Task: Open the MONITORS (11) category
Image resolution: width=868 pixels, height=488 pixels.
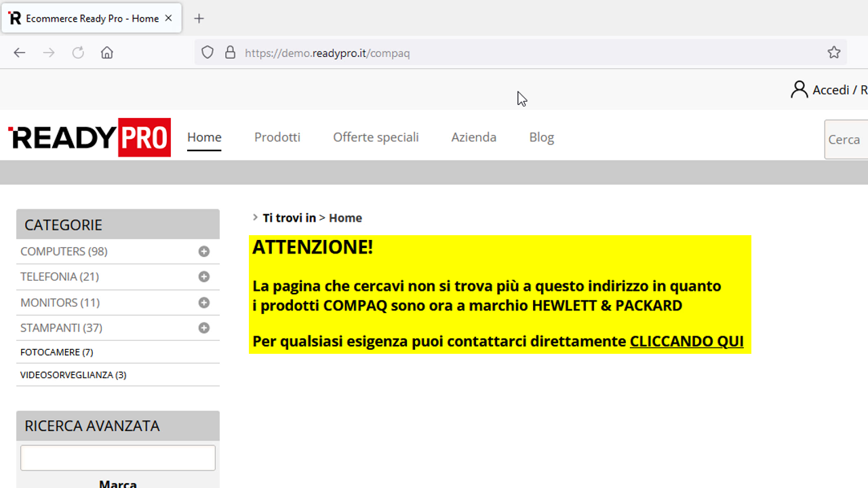Action: (60, 302)
